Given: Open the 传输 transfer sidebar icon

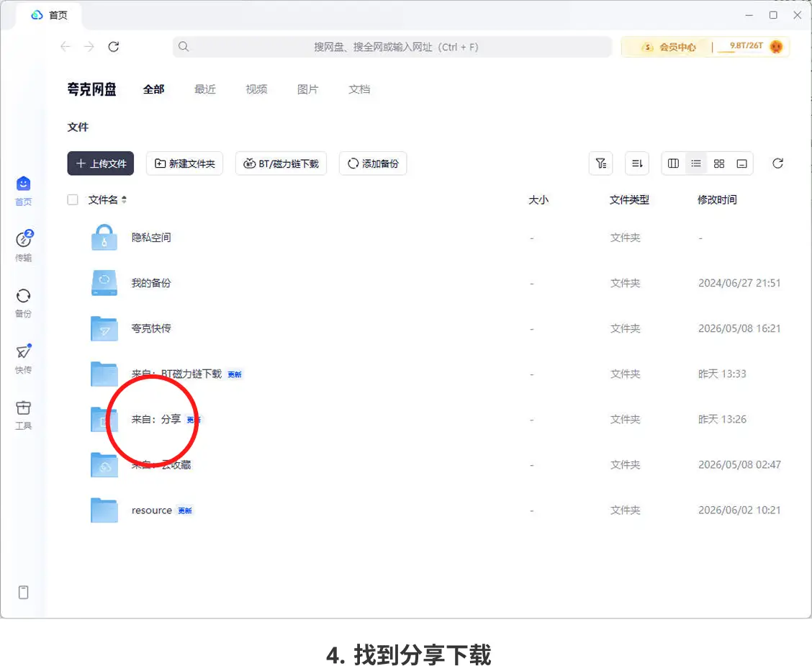Looking at the screenshot, I should [x=23, y=239].
